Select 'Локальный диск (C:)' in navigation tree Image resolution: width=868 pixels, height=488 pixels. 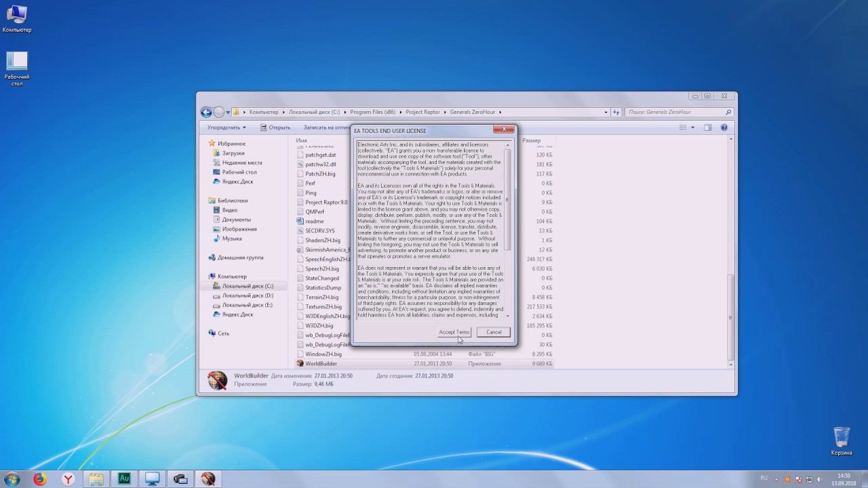pyautogui.click(x=248, y=286)
